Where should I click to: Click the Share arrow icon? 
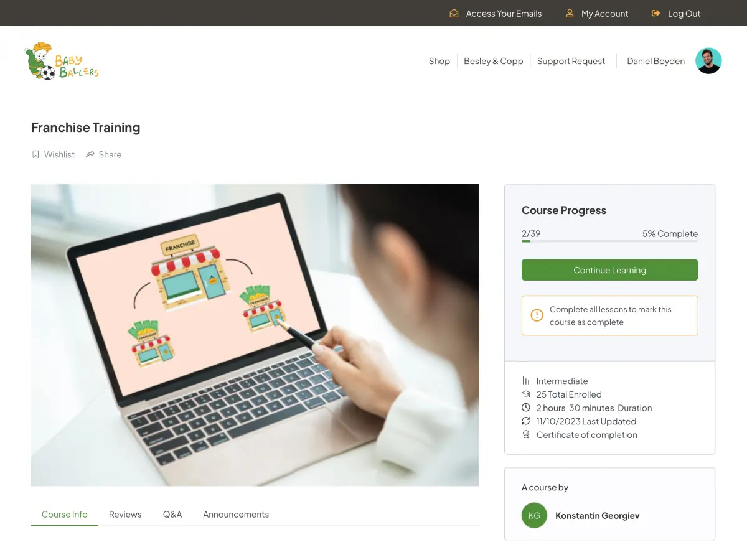[90, 154]
